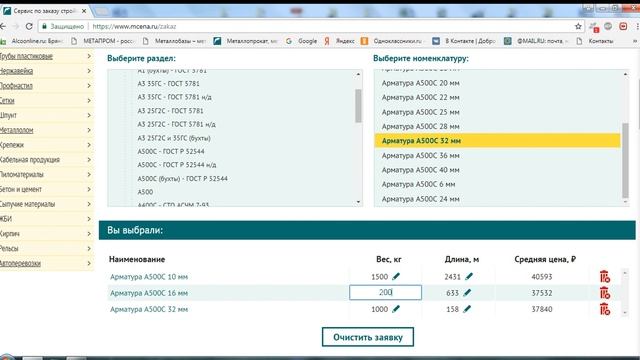Image resolution: width=640 pixels, height=360 pixels.
Task: Bookmark this page with star icon
Action: [578, 26]
